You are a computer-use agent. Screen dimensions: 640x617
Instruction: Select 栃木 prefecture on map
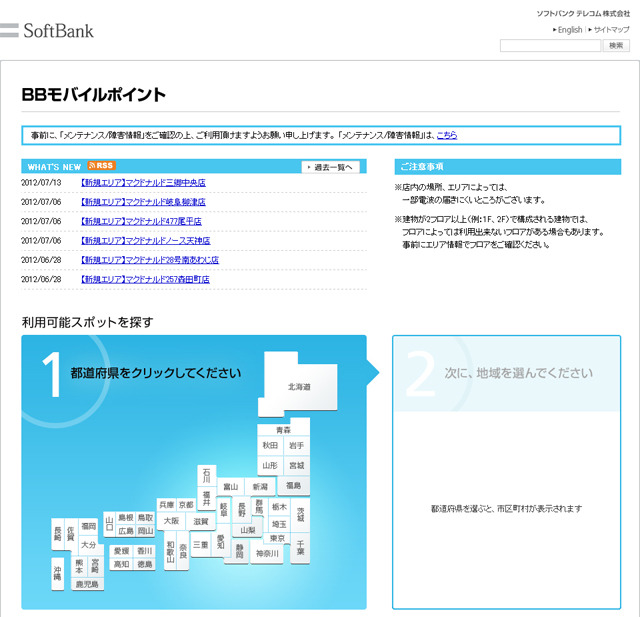click(280, 507)
